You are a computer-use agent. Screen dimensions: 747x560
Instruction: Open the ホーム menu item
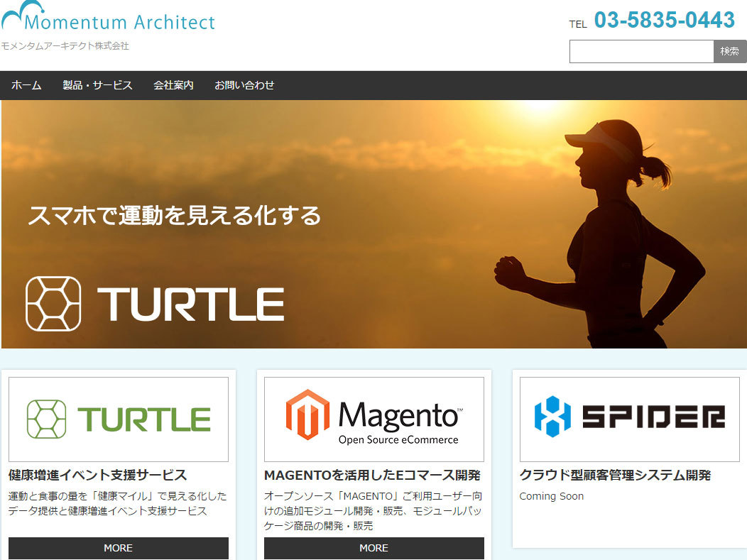pos(26,85)
